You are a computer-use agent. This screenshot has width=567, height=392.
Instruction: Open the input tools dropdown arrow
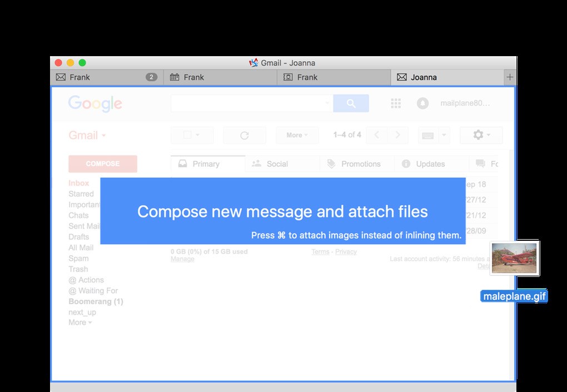(444, 135)
